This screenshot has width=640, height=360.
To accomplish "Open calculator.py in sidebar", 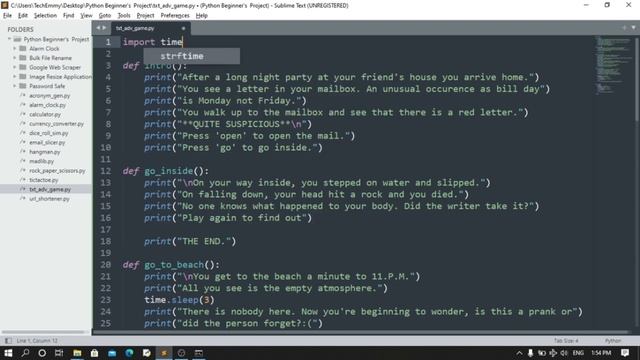I will pyautogui.click(x=45, y=114).
